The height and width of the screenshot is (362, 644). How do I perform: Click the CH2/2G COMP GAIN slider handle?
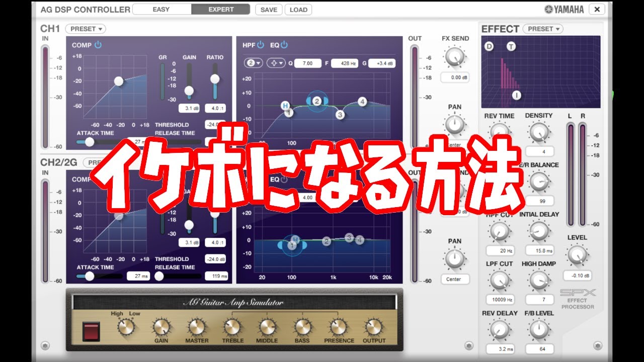pos(189,225)
